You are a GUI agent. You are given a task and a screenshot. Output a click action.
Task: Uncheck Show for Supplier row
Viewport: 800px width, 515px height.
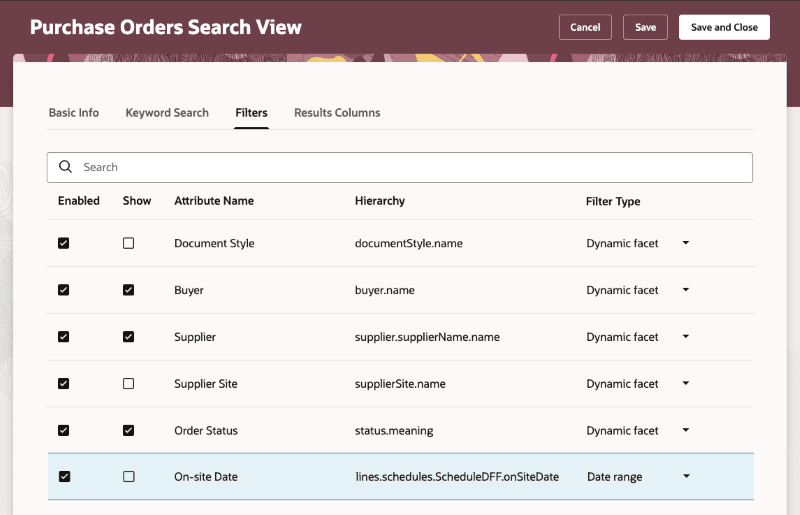pyautogui.click(x=129, y=337)
